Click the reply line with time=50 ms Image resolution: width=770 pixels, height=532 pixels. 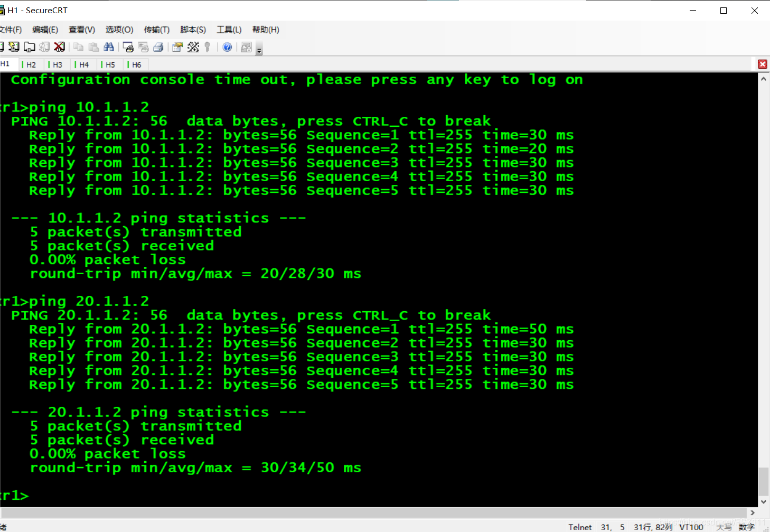302,329
